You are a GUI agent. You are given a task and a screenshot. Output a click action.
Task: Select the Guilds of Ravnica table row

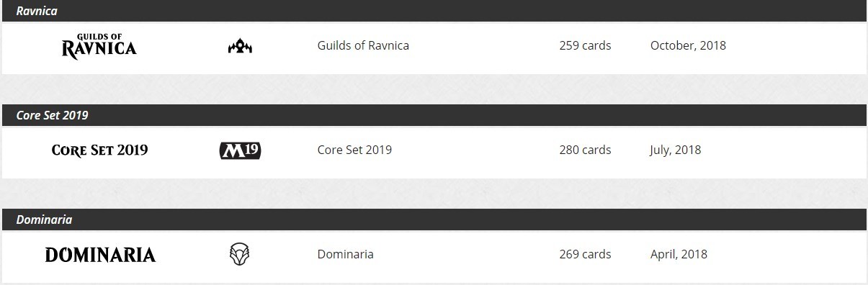pyautogui.click(x=434, y=47)
